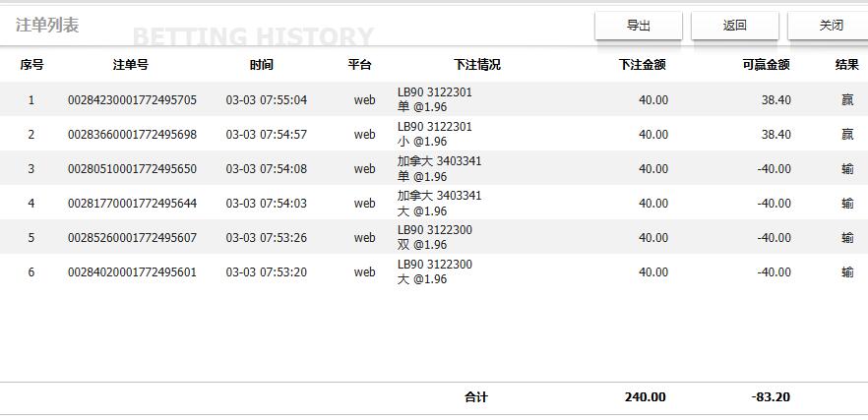Click the 结果 column header

(846, 65)
